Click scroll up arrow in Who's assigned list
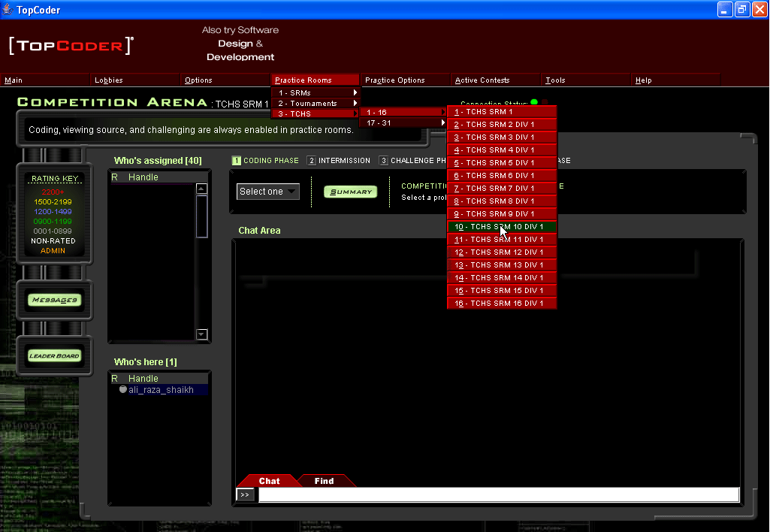The height and width of the screenshot is (532, 770). [201, 189]
